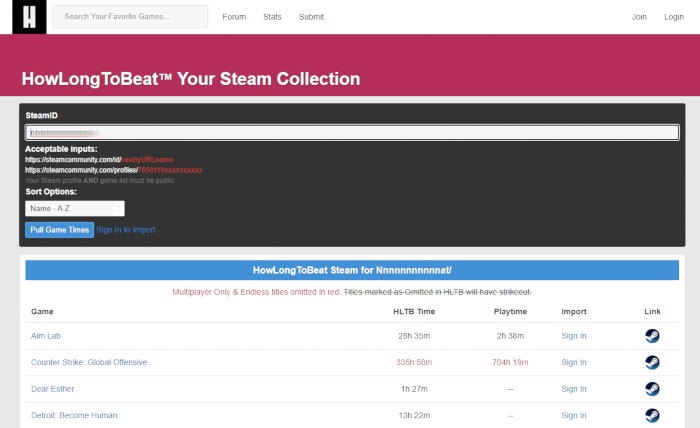Select the 1h 27m HLTB time cell

[414, 389]
